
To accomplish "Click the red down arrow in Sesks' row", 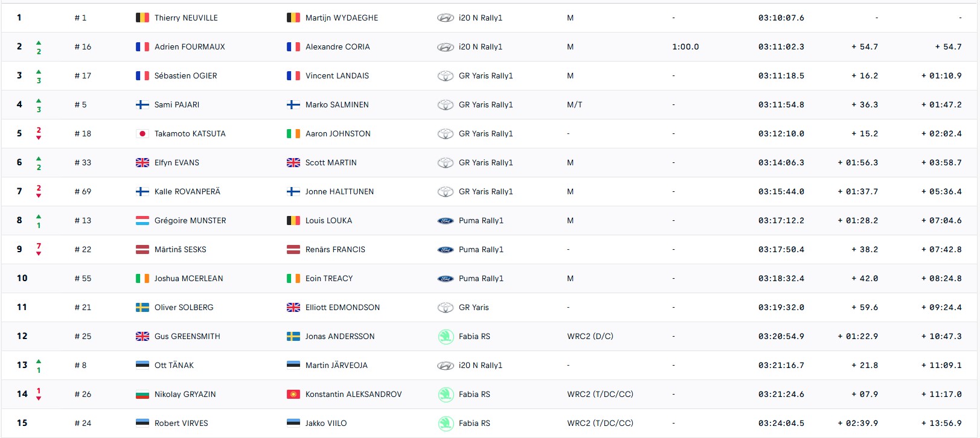I will pos(39,253).
